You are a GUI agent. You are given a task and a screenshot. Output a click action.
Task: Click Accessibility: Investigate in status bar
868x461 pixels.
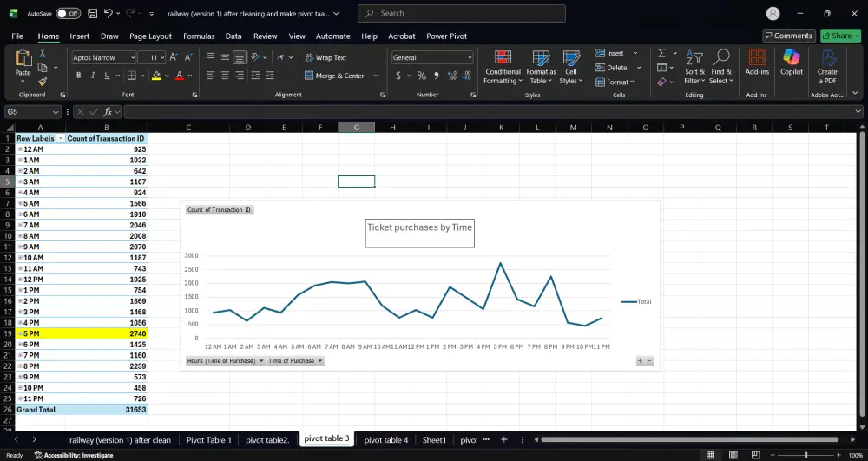[x=74, y=455]
